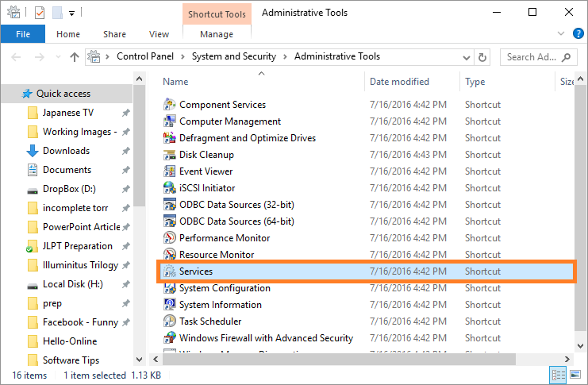Select the ODBC Data Sources (64-bit) icon

coord(170,221)
